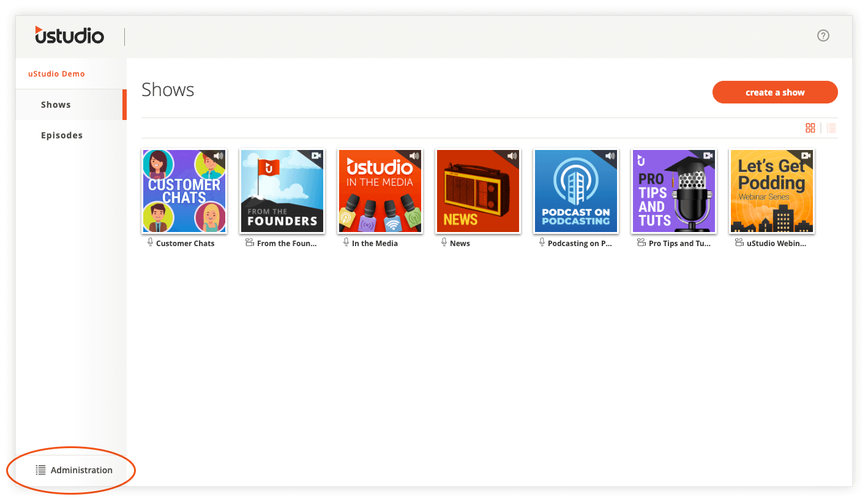Click the 'Customer Chats' show title
The width and height of the screenshot is (868, 502).
point(185,243)
